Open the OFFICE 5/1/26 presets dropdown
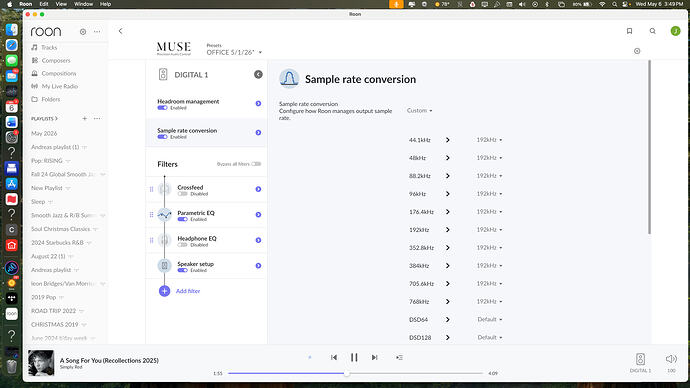The height and width of the screenshot is (388, 690). pyautogui.click(x=234, y=52)
